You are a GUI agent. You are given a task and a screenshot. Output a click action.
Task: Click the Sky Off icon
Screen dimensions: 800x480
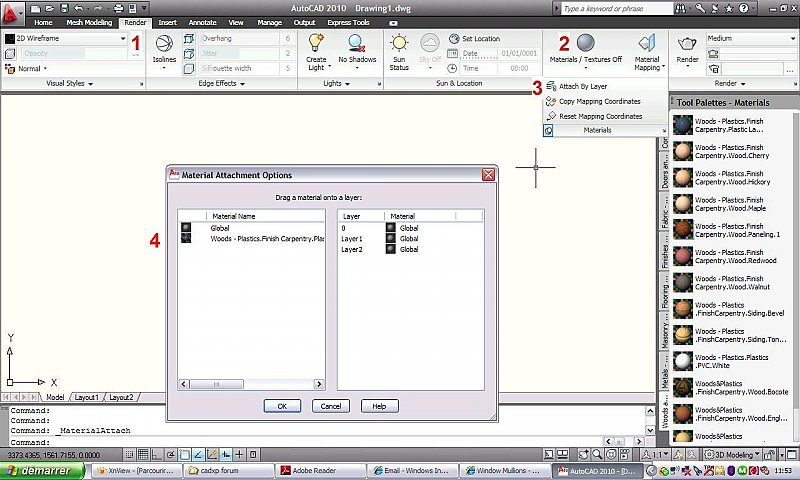tap(430, 43)
